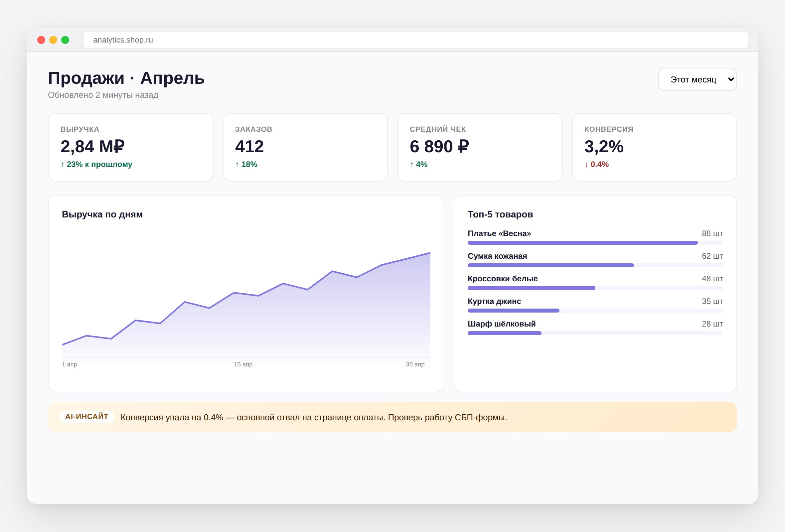Image resolution: width=785 pixels, height=532 pixels.
Task: Click the red down arrow 0.4% indicator
Action: 596,164
